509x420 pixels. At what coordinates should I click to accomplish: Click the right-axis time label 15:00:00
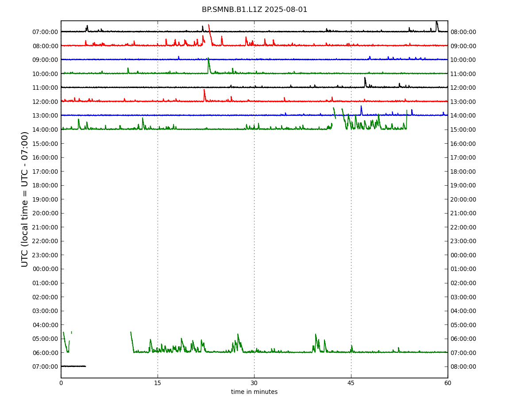click(463, 130)
